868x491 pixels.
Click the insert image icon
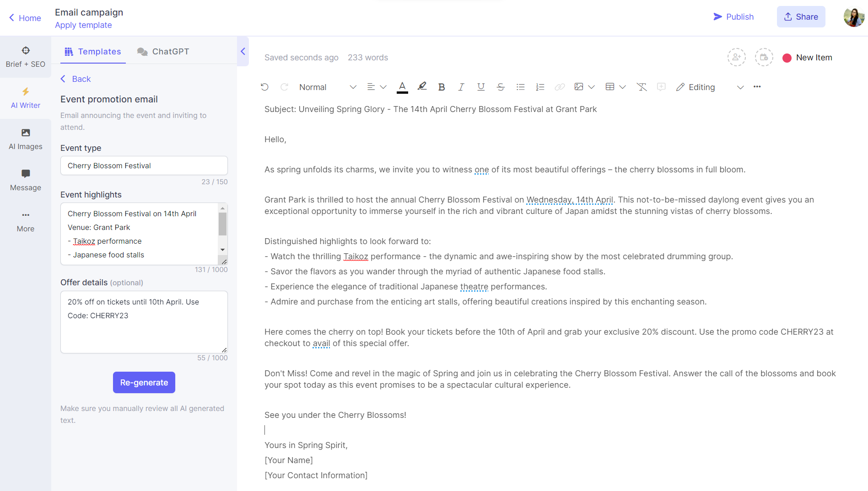pyautogui.click(x=579, y=87)
